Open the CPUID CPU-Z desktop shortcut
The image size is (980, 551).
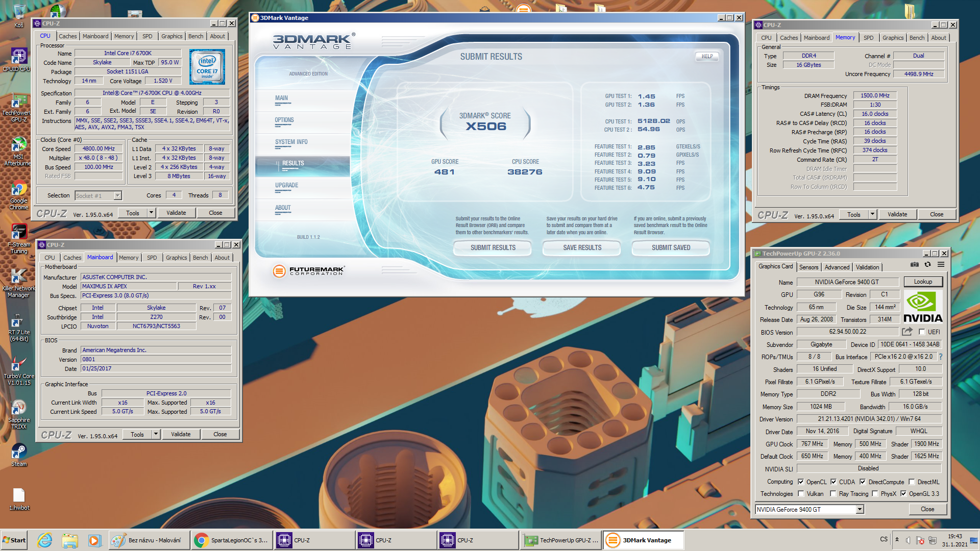(x=18, y=60)
